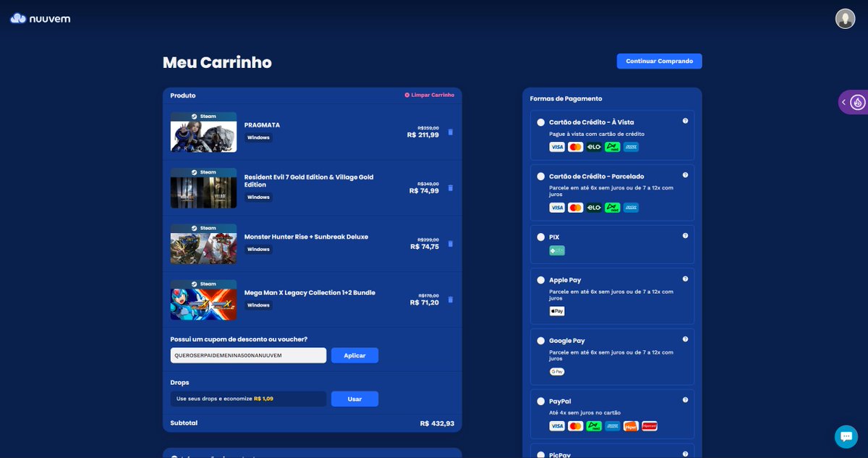This screenshot has height=458, width=868.
Task: Show help icon for PIX
Action: click(685, 236)
